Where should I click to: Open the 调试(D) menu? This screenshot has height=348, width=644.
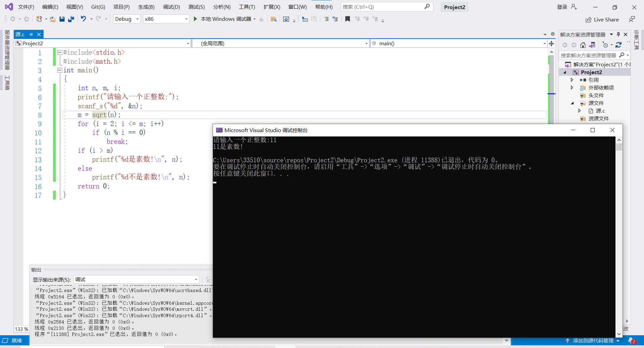tap(171, 7)
